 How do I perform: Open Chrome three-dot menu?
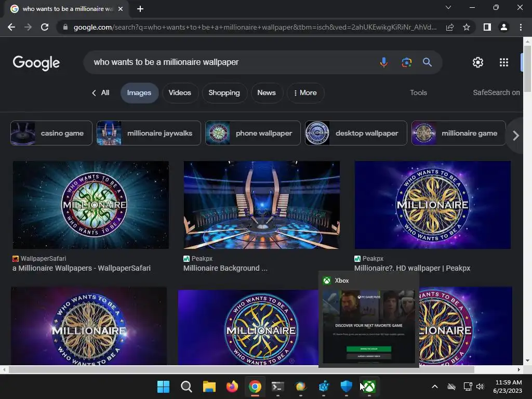pyautogui.click(x=521, y=27)
